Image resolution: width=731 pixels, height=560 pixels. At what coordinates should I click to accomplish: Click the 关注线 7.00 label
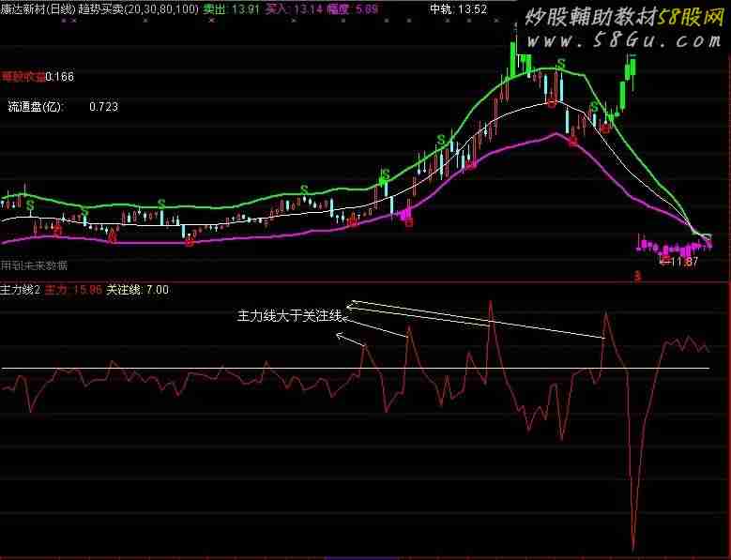(137, 290)
